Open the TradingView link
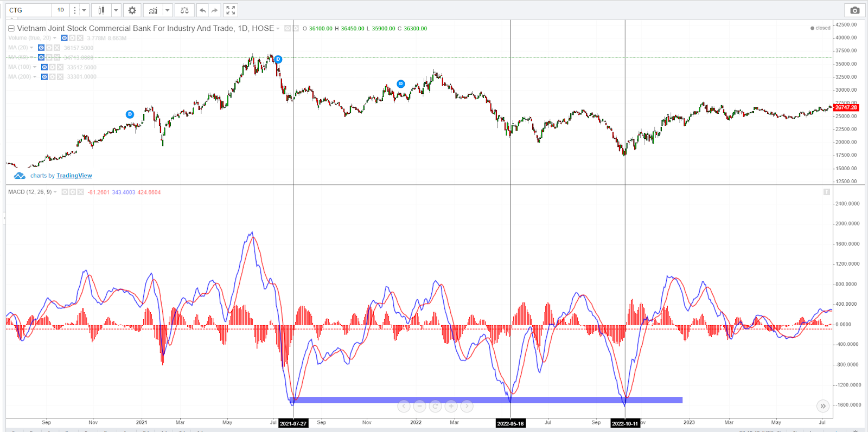The width and height of the screenshot is (868, 432). point(74,176)
